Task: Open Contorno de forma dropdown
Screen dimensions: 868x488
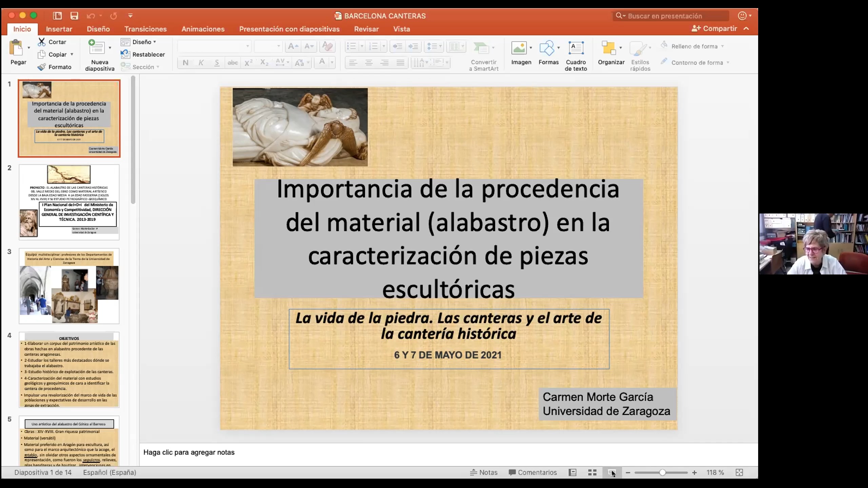Action: tap(695, 62)
